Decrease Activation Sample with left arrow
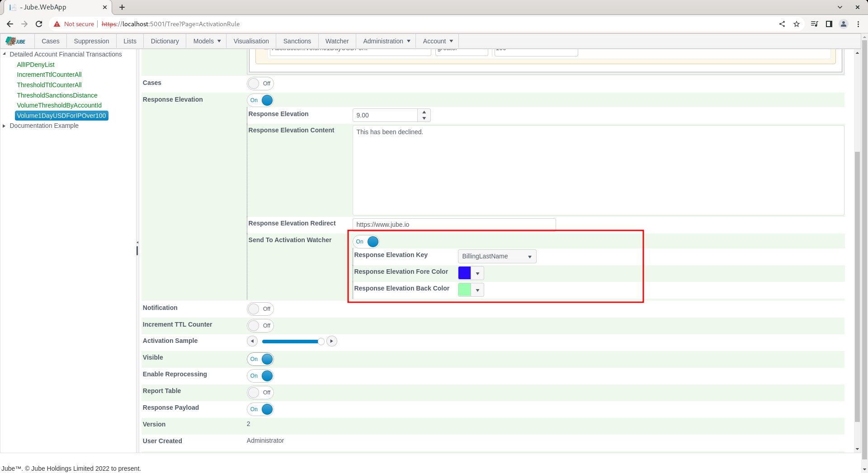The height and width of the screenshot is (473, 868). click(x=252, y=341)
